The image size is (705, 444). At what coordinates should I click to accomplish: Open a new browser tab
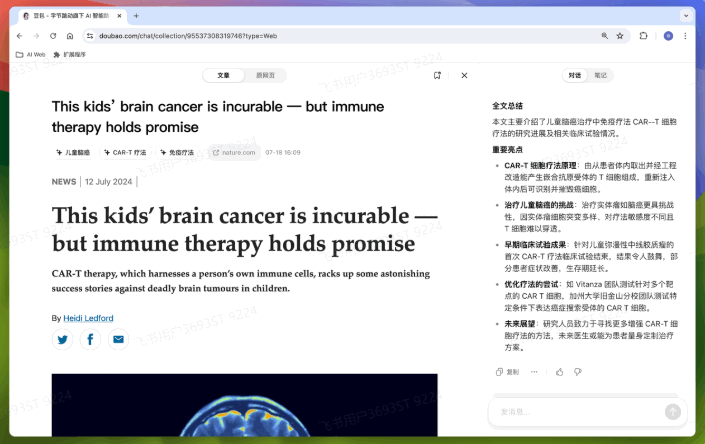click(136, 16)
